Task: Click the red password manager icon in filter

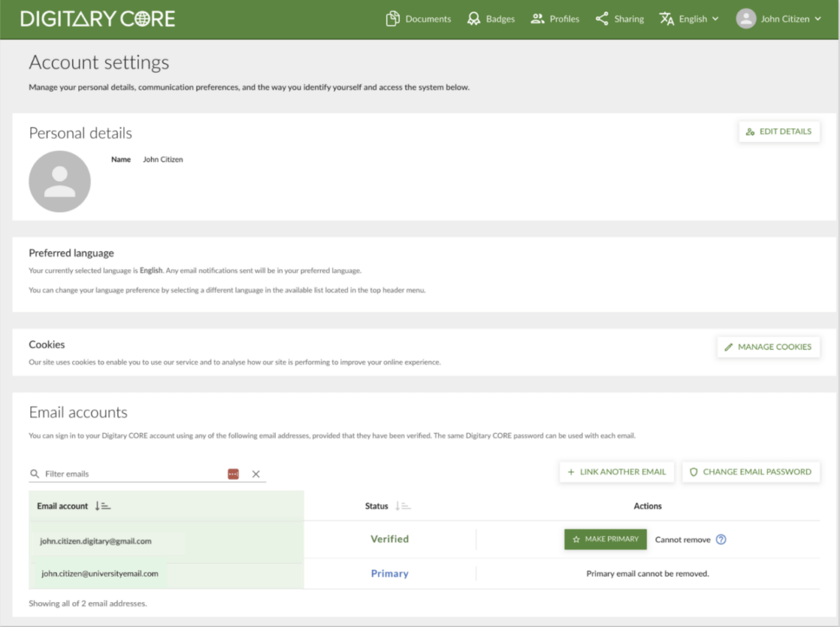Action: click(x=233, y=474)
